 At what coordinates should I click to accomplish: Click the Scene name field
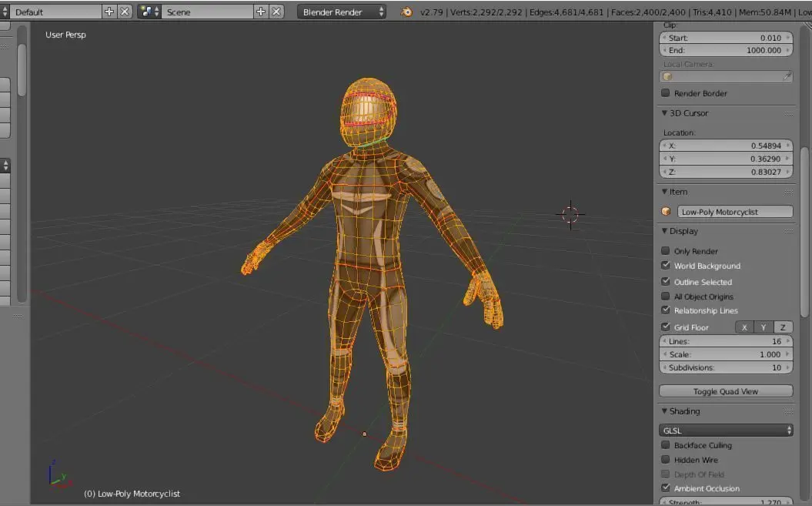pyautogui.click(x=207, y=12)
